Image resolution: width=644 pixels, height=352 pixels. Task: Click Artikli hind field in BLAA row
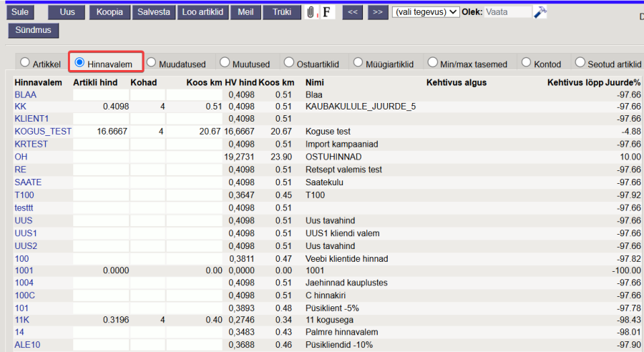102,95
